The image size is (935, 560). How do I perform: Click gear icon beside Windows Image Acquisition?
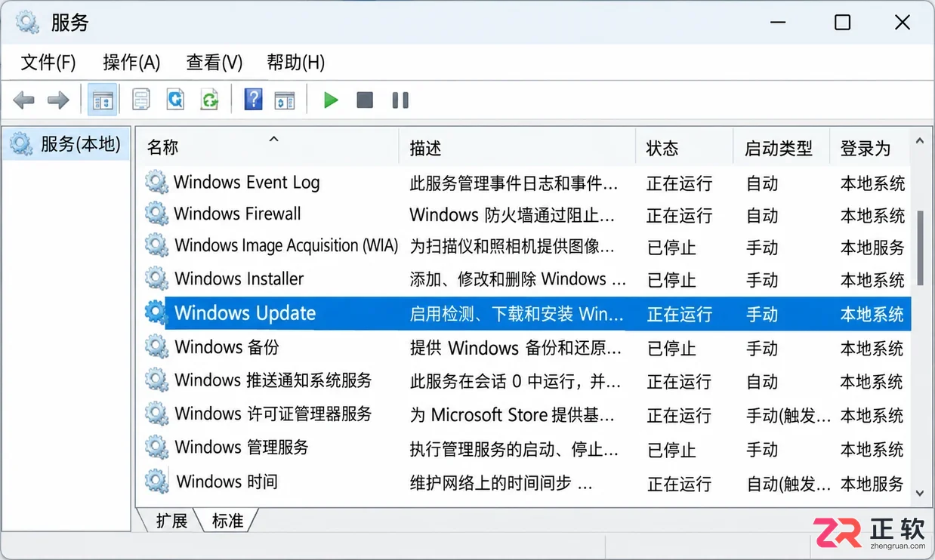coord(156,246)
